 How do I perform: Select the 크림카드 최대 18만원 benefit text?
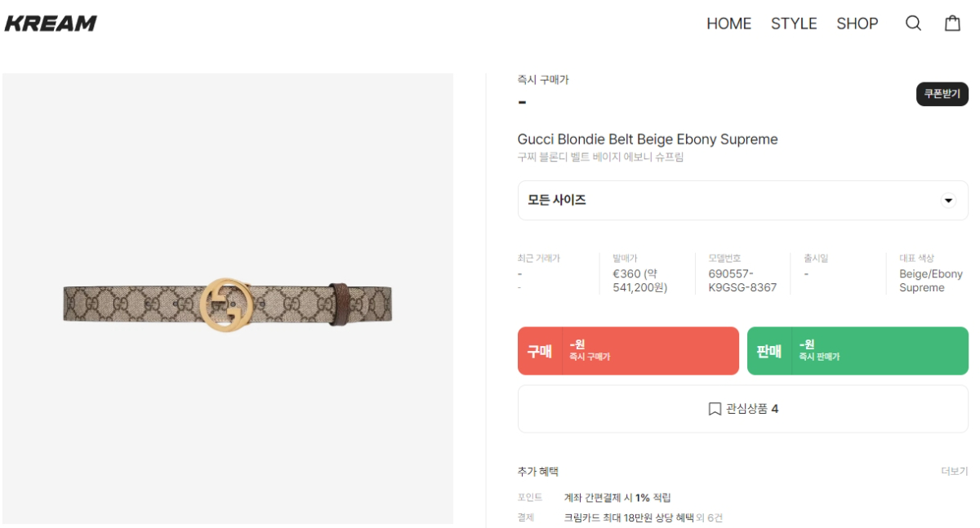coord(628,517)
